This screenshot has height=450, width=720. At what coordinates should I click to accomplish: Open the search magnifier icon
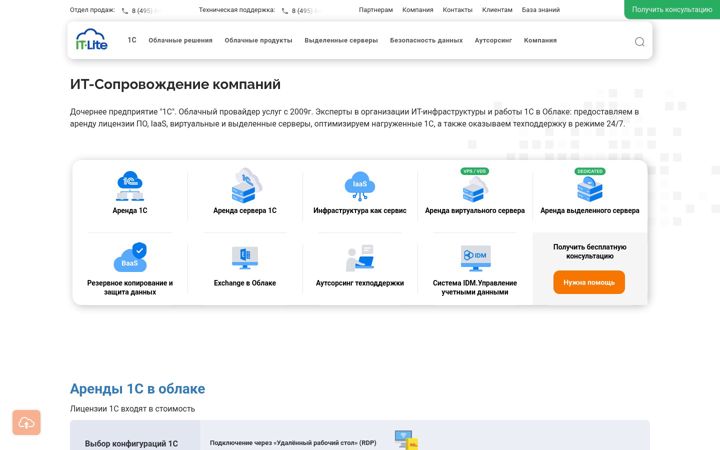639,42
